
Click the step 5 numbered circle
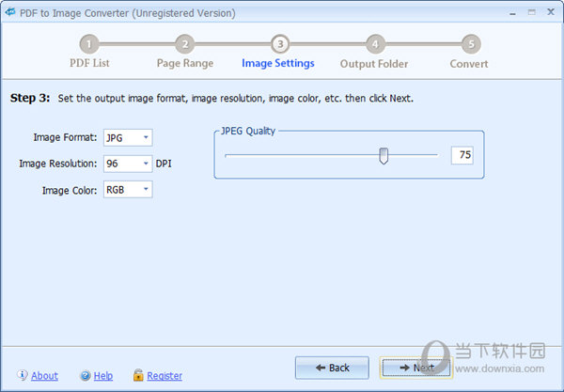[470, 43]
